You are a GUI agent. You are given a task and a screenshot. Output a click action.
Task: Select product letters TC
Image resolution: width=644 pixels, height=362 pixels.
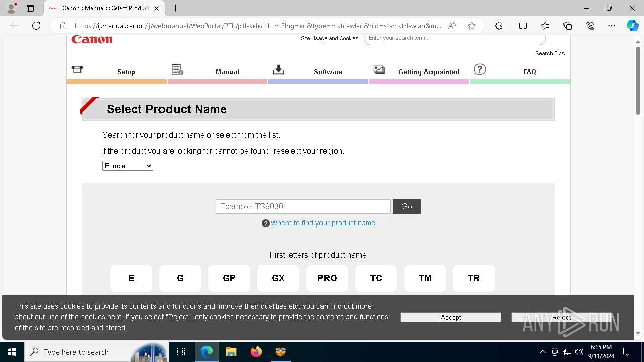click(376, 278)
